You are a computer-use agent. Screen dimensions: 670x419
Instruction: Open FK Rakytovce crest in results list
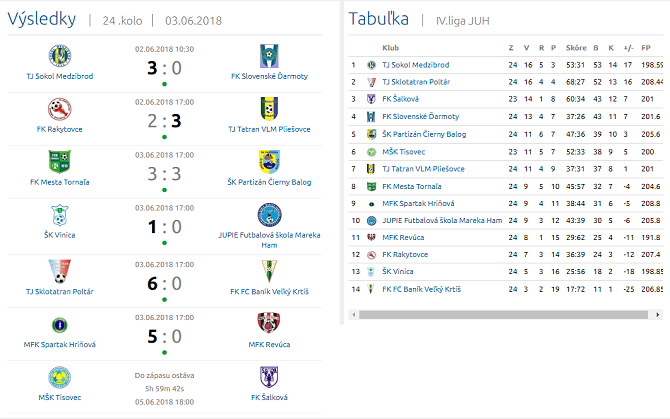(x=60, y=107)
